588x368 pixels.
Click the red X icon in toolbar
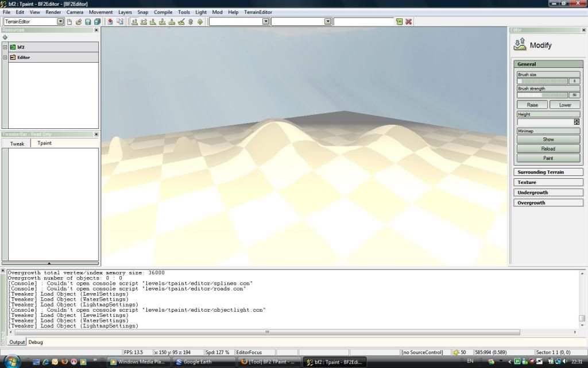point(408,22)
